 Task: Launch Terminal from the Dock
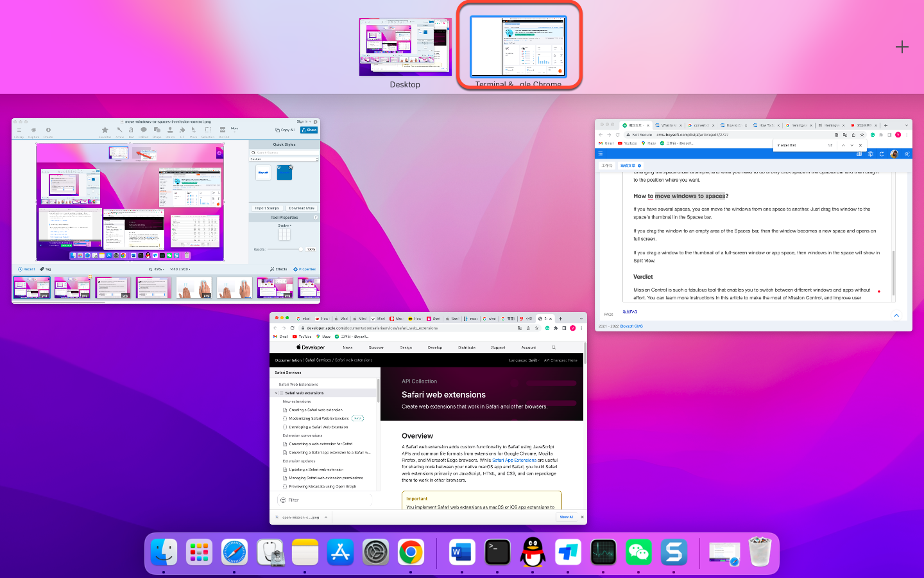click(x=497, y=552)
